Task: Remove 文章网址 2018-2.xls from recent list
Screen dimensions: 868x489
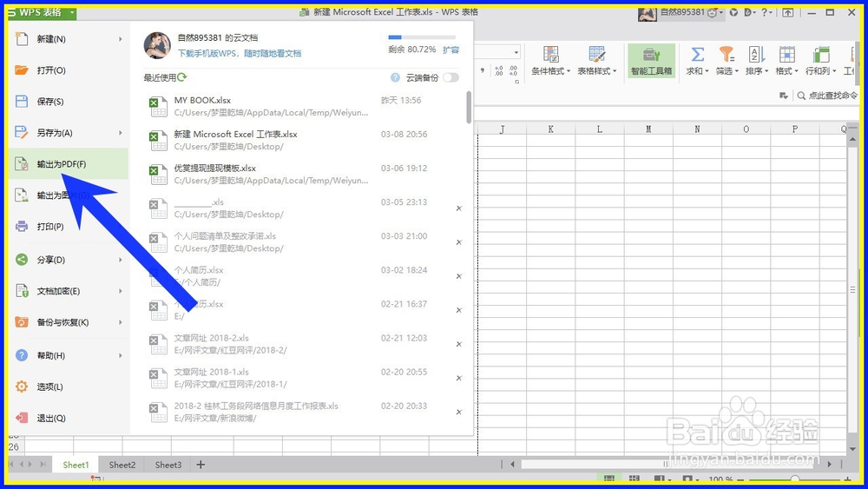Action: tap(458, 345)
